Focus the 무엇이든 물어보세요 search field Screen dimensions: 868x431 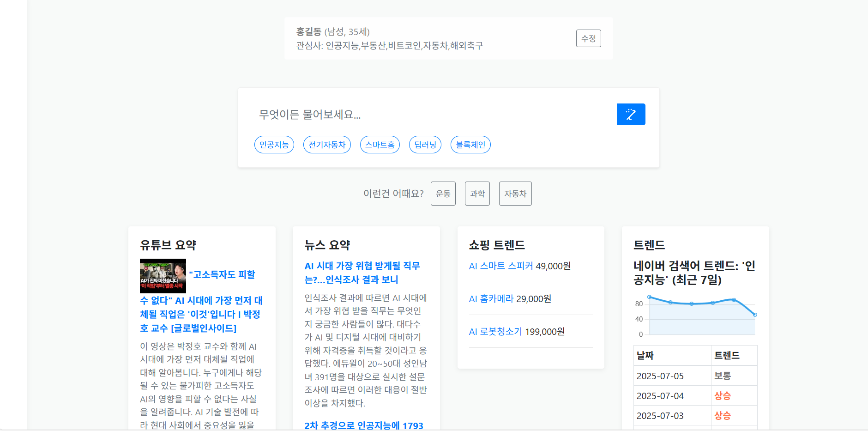click(429, 115)
